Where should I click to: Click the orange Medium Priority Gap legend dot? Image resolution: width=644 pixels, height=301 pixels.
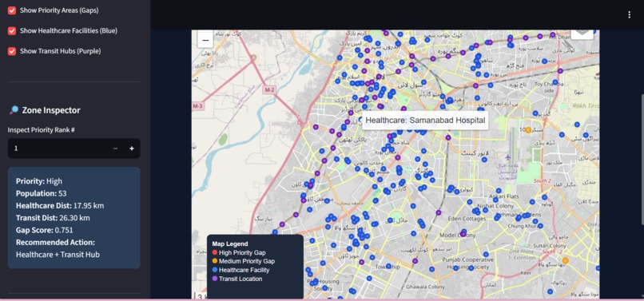point(214,261)
